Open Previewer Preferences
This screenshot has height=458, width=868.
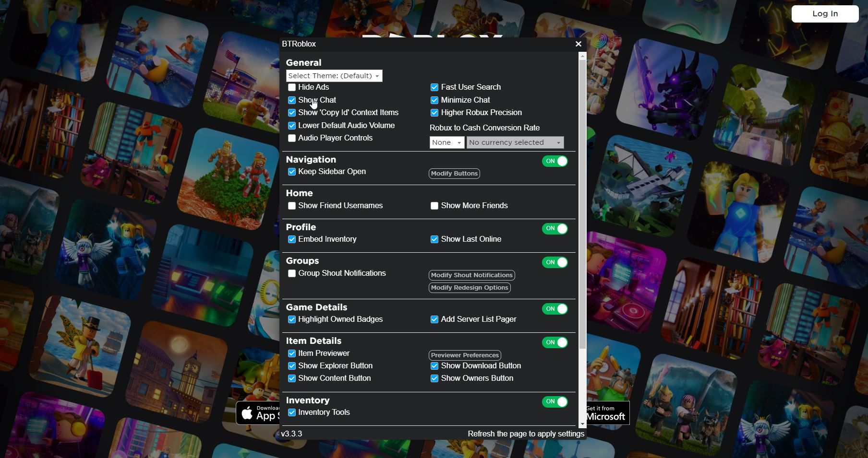coord(464,355)
